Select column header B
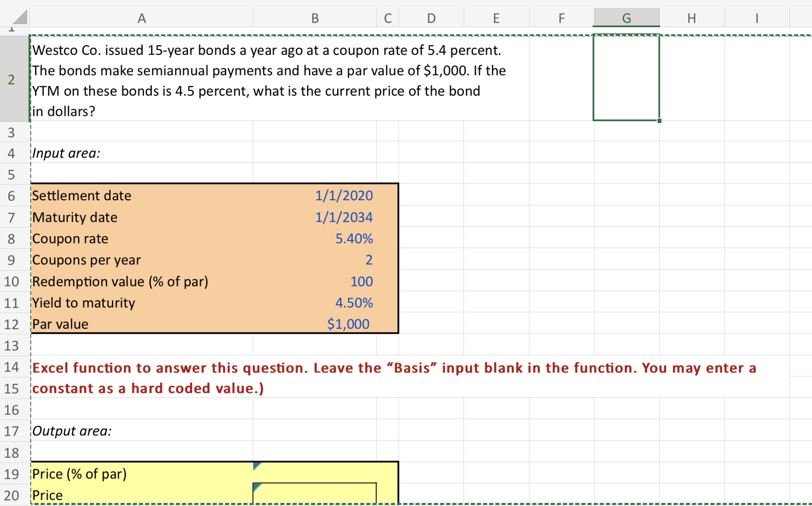This screenshot has width=812, height=506. coord(314,18)
